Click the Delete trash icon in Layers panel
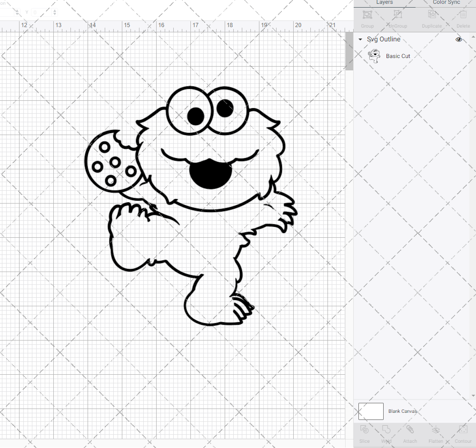The image size is (476, 448). [x=463, y=15]
